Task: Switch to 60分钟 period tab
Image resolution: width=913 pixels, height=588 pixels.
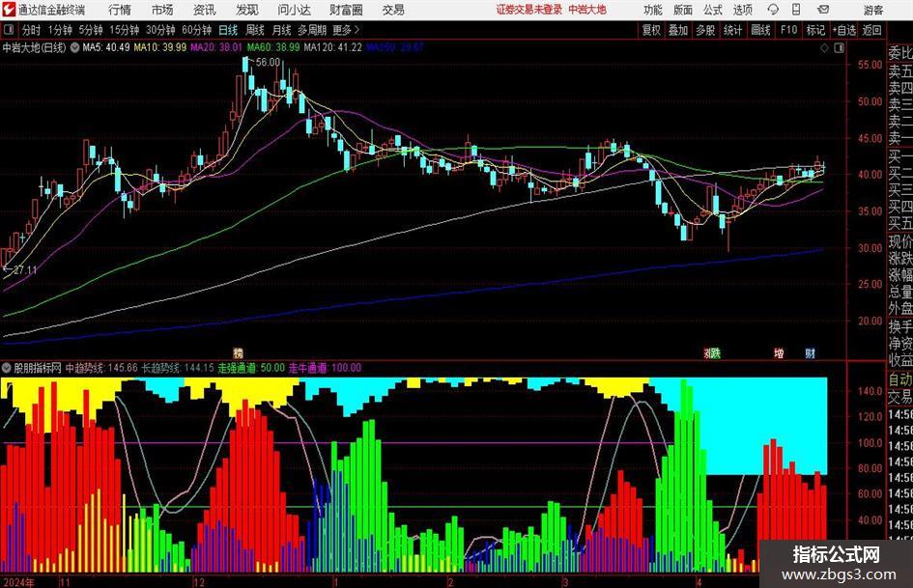Action: click(x=196, y=30)
